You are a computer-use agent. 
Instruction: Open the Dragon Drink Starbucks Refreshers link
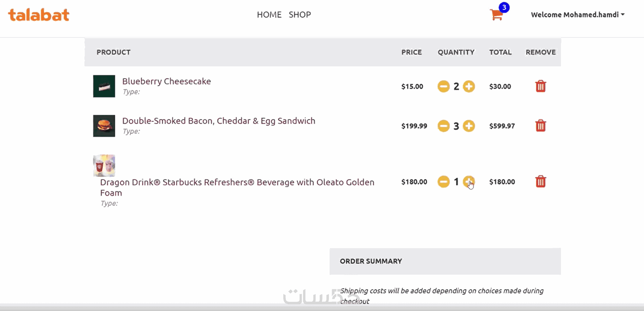237,183
